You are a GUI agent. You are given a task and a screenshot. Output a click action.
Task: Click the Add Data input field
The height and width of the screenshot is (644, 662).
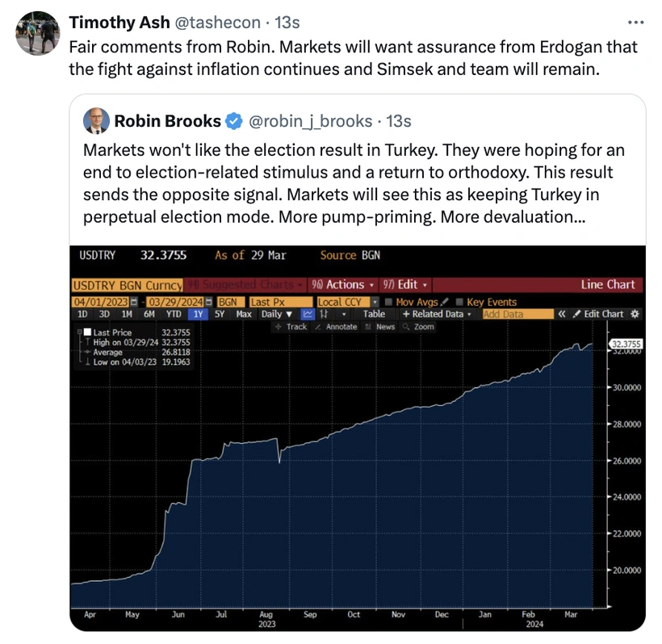point(517,314)
